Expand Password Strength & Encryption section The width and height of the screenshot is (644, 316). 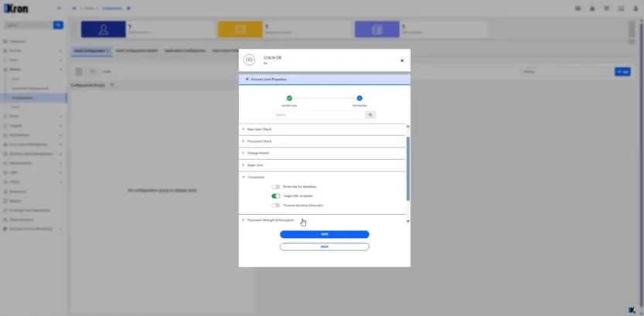[322, 220]
